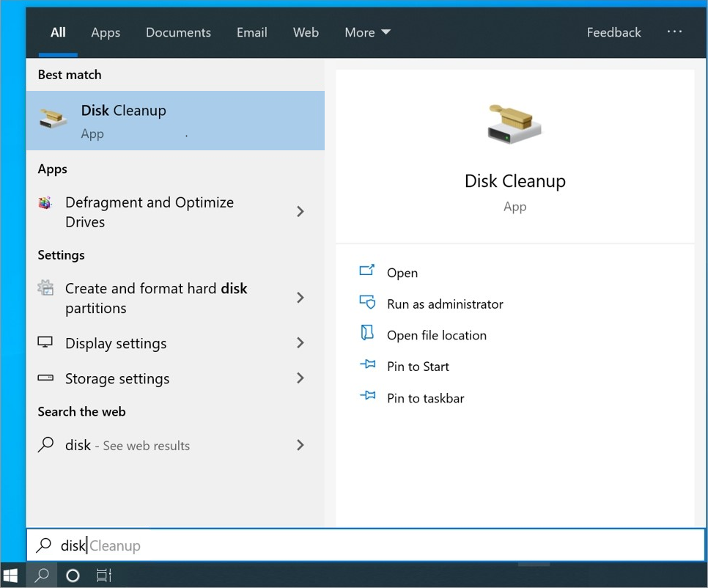Expand Create and format hard disk partitions arrow
This screenshot has height=588, width=708.
pos(300,298)
